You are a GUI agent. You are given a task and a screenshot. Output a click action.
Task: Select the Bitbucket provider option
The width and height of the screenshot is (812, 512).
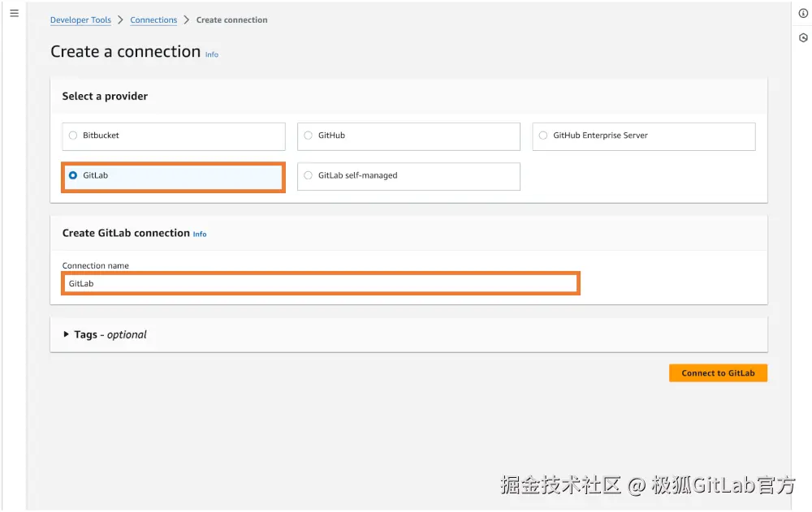click(73, 136)
